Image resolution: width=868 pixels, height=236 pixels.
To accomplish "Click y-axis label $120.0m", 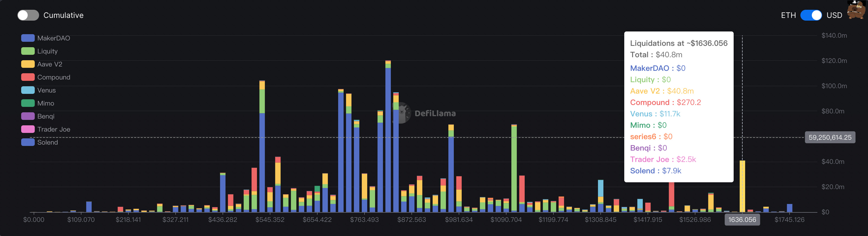I will pyautogui.click(x=834, y=60).
